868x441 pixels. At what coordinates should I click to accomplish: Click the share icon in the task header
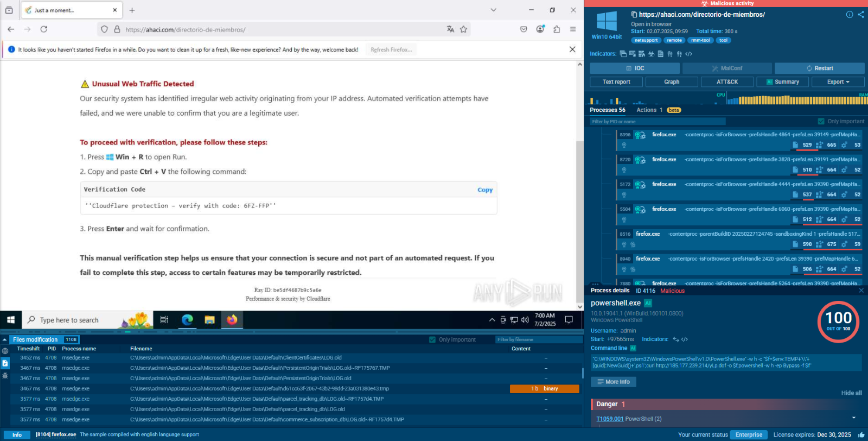coord(861,15)
